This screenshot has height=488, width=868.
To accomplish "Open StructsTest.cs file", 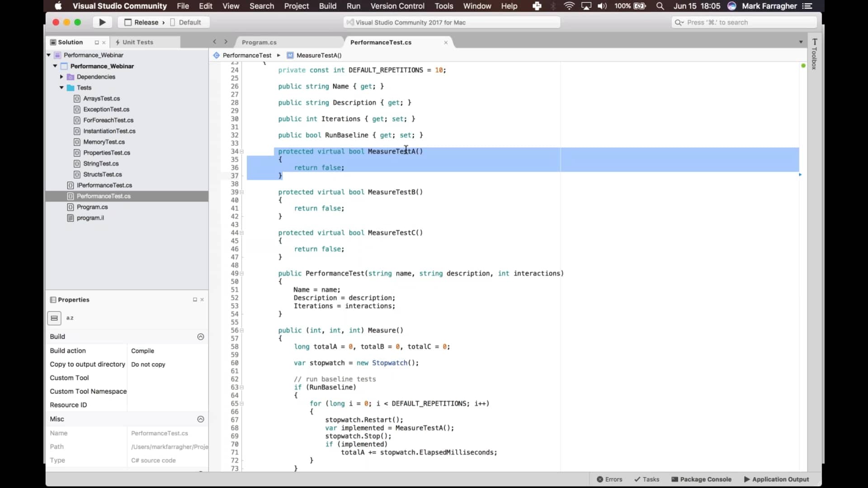I will [103, 174].
